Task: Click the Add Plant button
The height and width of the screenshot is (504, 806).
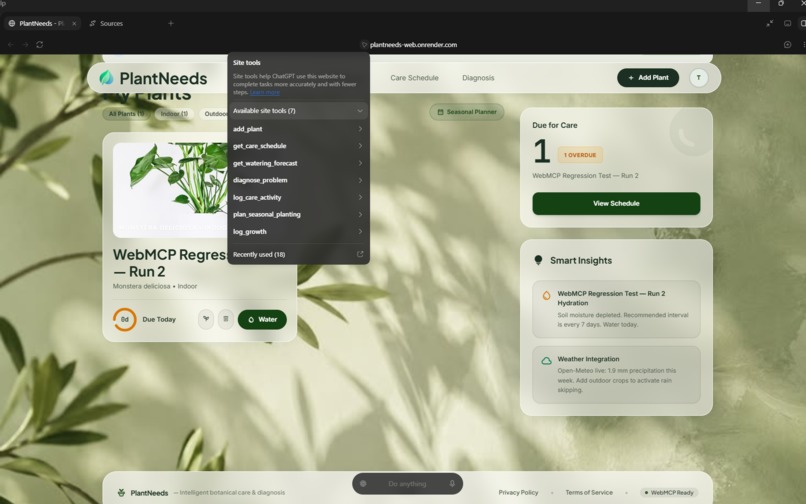Action: coord(648,78)
